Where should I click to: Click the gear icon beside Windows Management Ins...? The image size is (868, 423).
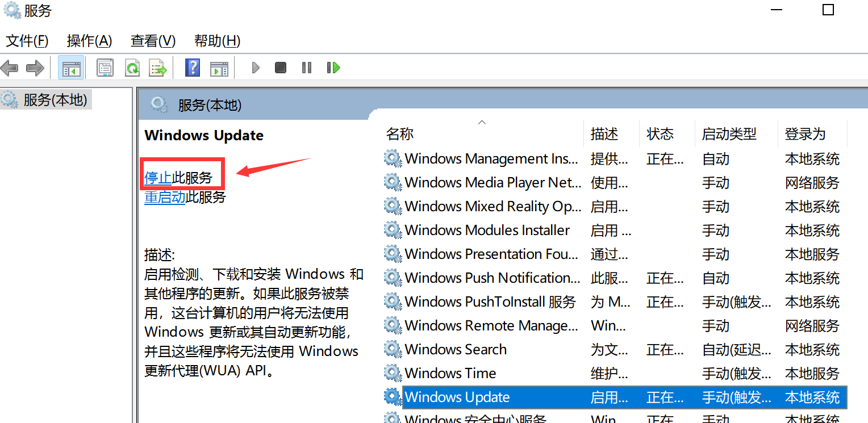coord(393,158)
